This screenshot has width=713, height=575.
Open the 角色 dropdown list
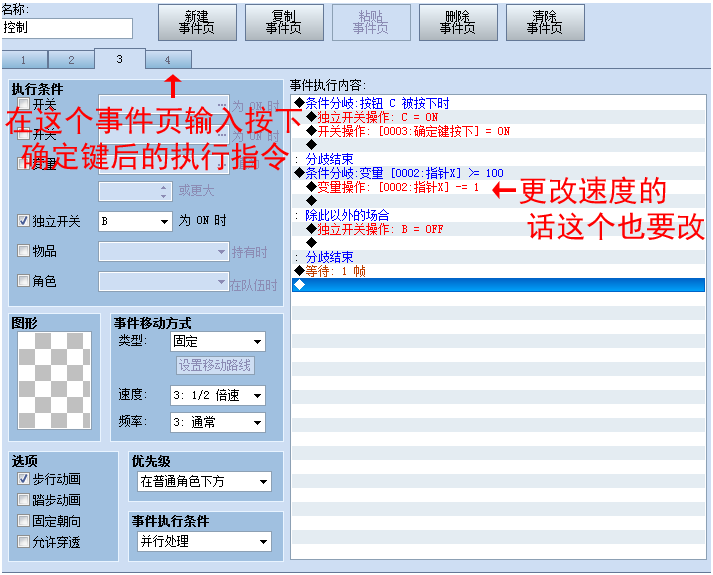point(163,281)
